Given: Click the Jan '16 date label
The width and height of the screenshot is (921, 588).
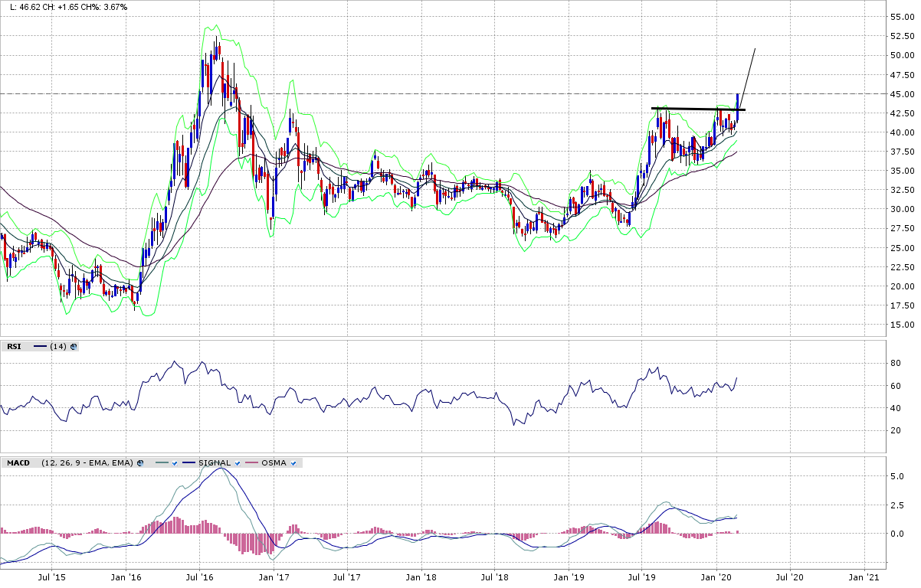Looking at the screenshot, I should (126, 576).
